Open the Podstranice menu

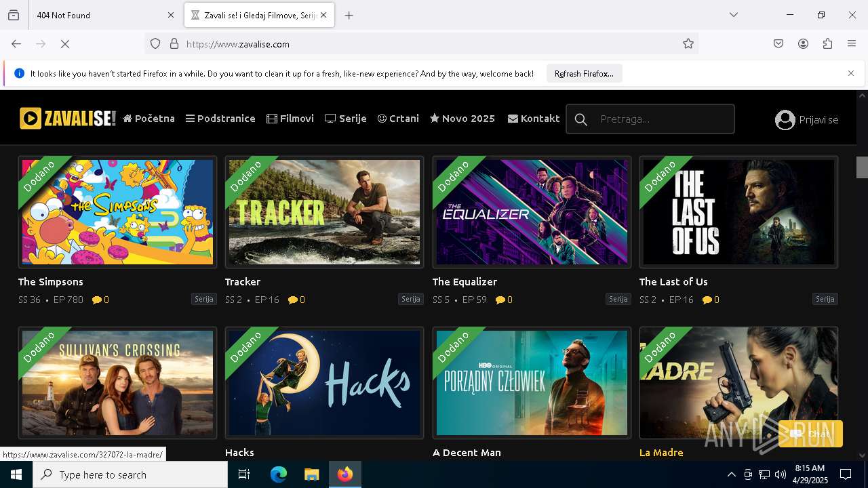[x=220, y=119]
